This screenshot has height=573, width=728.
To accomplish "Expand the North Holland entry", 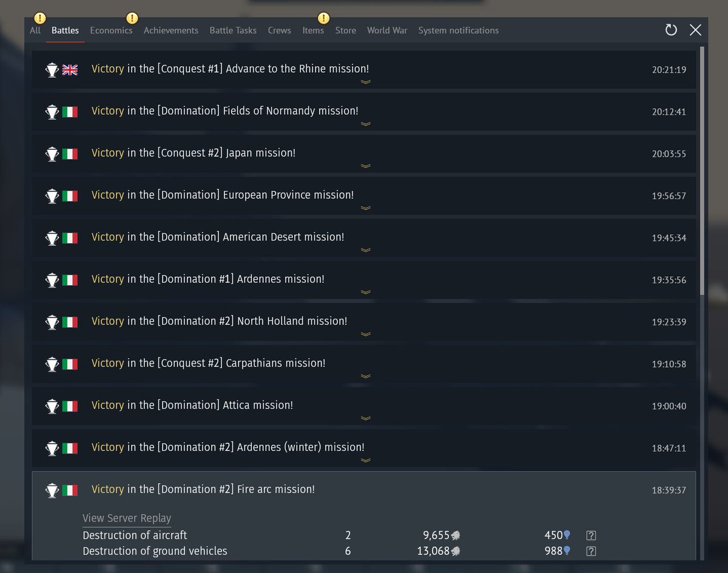I will [365, 334].
